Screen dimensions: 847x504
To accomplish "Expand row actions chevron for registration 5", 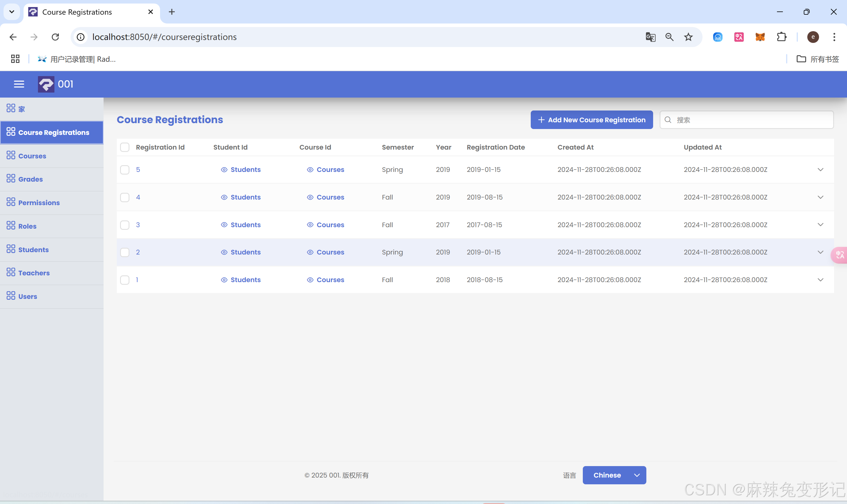I will 820,170.
